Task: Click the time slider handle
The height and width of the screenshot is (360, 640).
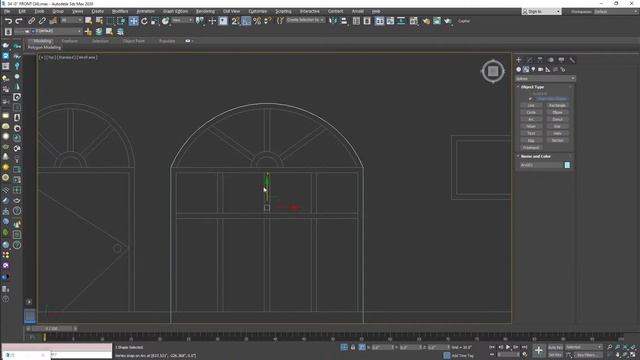Action: [x=52, y=329]
